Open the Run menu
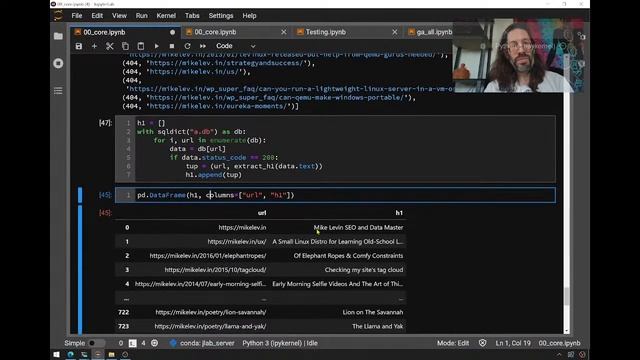The width and height of the screenshot is (640, 360). click(142, 16)
